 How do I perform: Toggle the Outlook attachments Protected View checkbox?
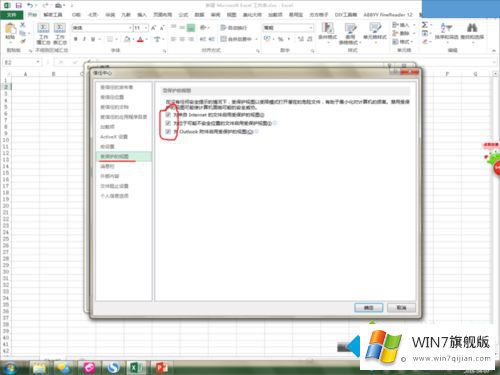tap(168, 132)
